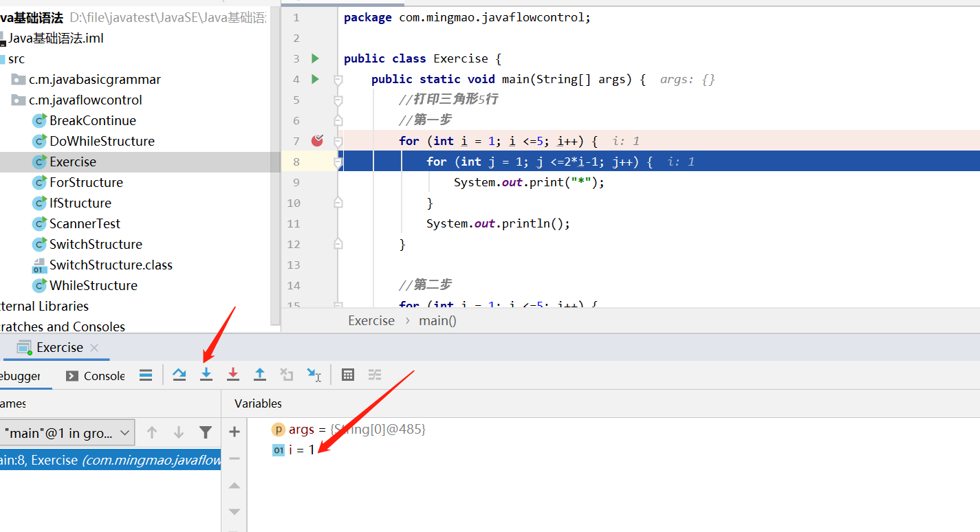This screenshot has width=980, height=532.
Task: Click the fold end marker on line 10
Action: [x=338, y=203]
